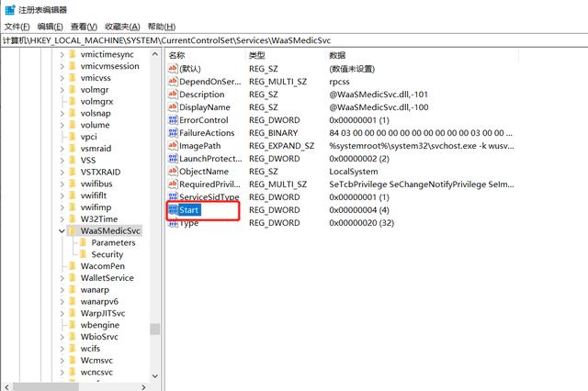Select the wcncsvc tree key
Viewport: 588px width, 391px height.
(96, 372)
